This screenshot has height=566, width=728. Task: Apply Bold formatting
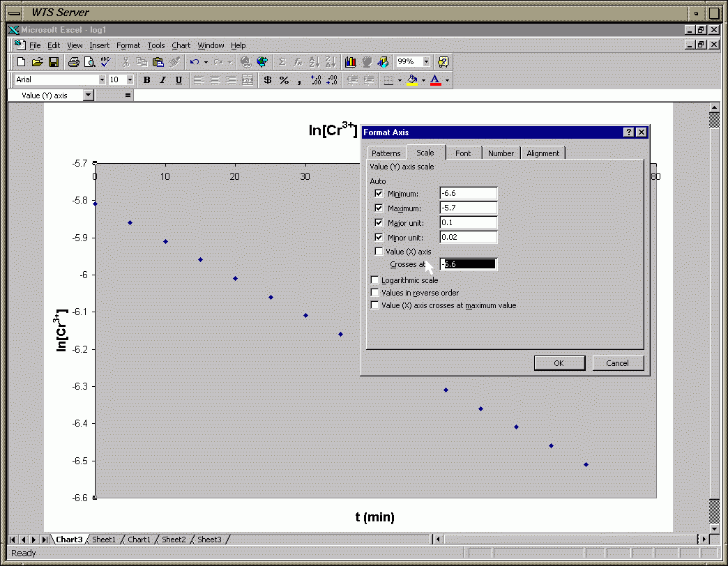tap(146, 80)
